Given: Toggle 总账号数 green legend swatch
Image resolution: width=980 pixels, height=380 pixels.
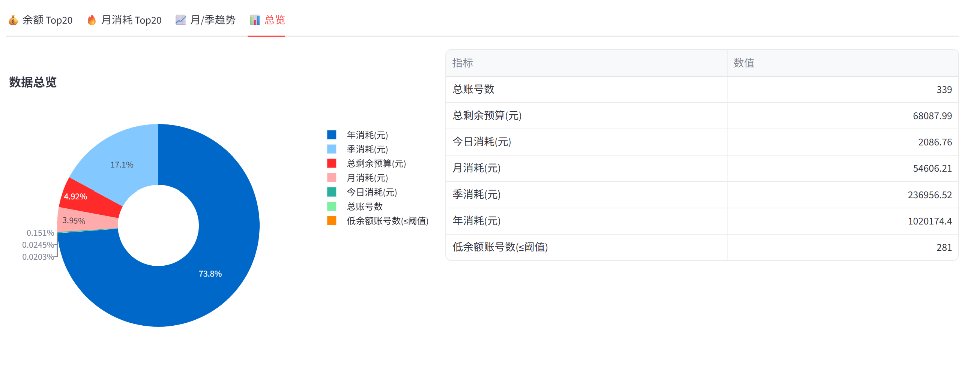Looking at the screenshot, I should [332, 206].
